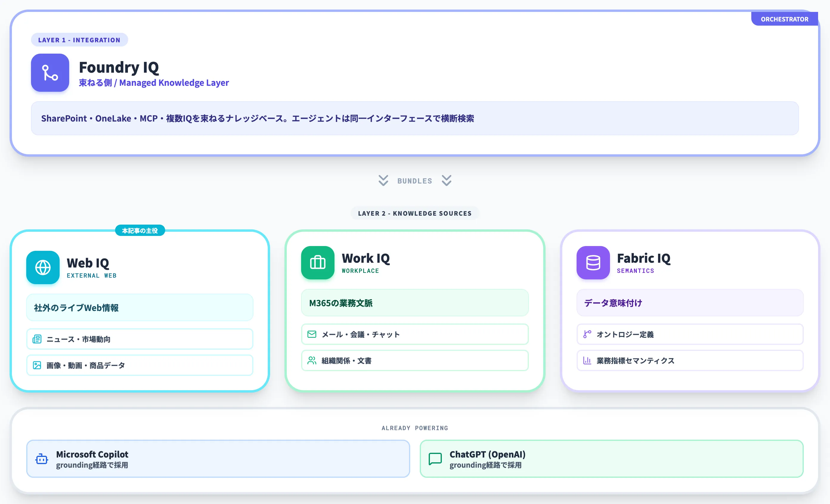Click the 束ねる側 / Managed Knowledge Layer subtitle
The width and height of the screenshot is (830, 504).
(x=154, y=83)
